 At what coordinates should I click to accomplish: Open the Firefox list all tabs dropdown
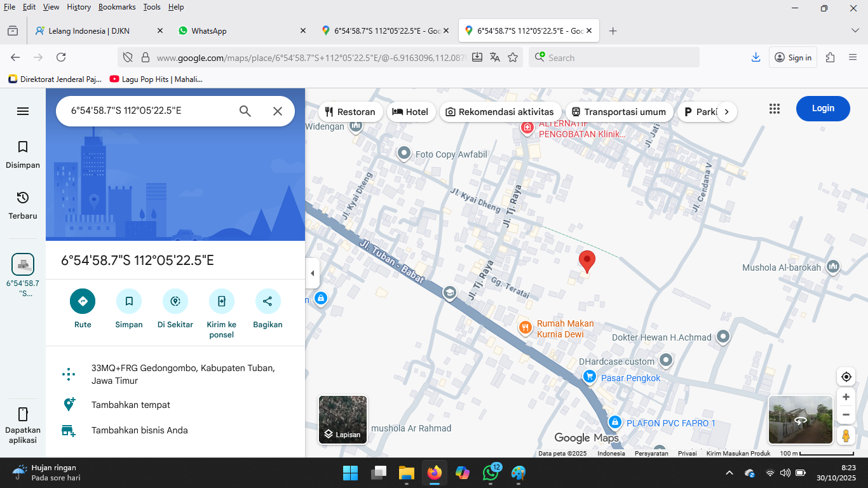click(x=855, y=30)
